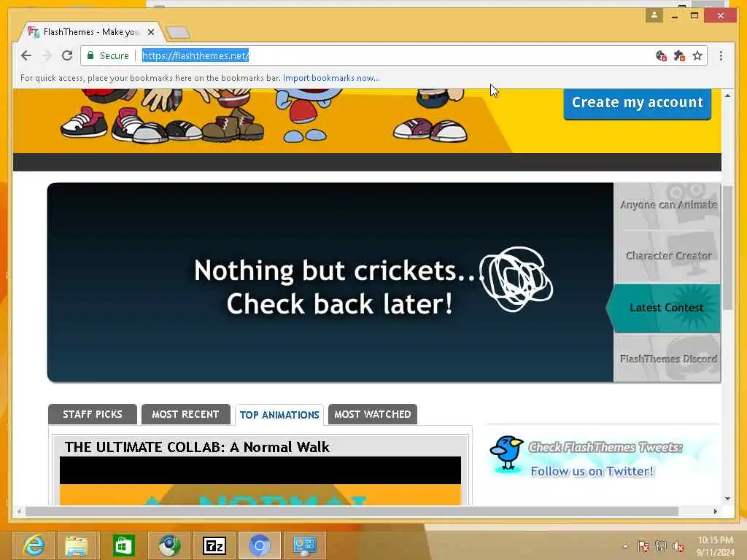747x560 pixels.
Task: Open Internet Explorer from the taskbar
Action: (x=34, y=545)
